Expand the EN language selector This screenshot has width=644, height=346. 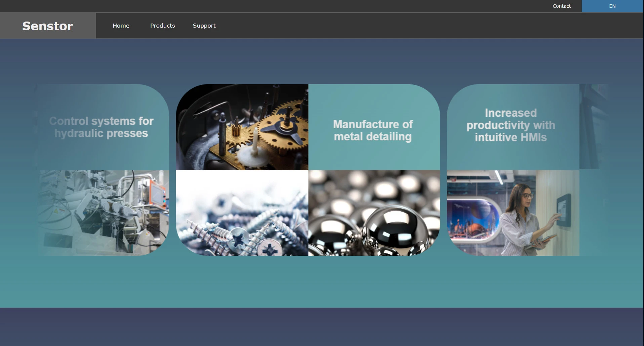click(612, 6)
